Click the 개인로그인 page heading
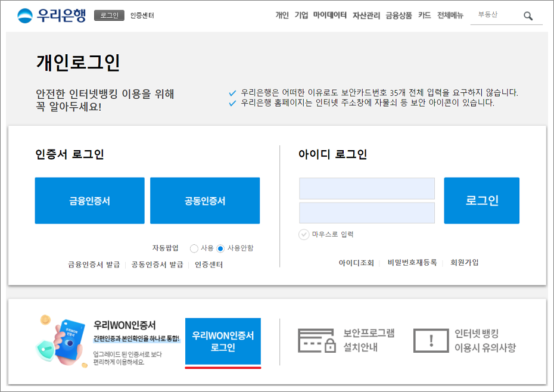This screenshot has width=554, height=392. (x=78, y=63)
